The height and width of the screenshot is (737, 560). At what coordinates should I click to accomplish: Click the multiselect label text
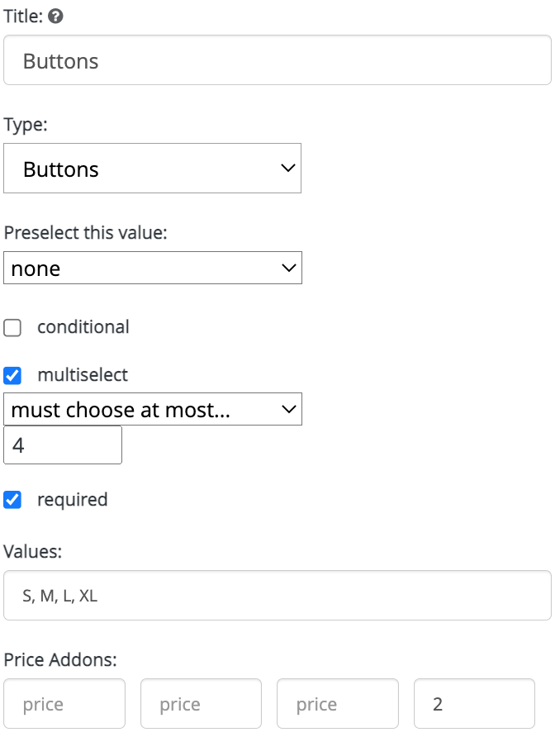point(83,375)
